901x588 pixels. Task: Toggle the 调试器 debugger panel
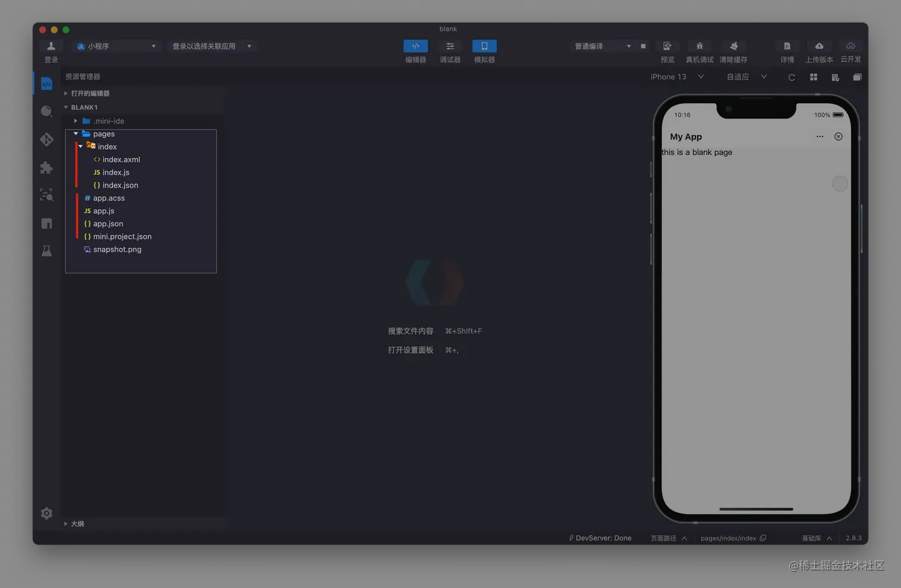450,46
